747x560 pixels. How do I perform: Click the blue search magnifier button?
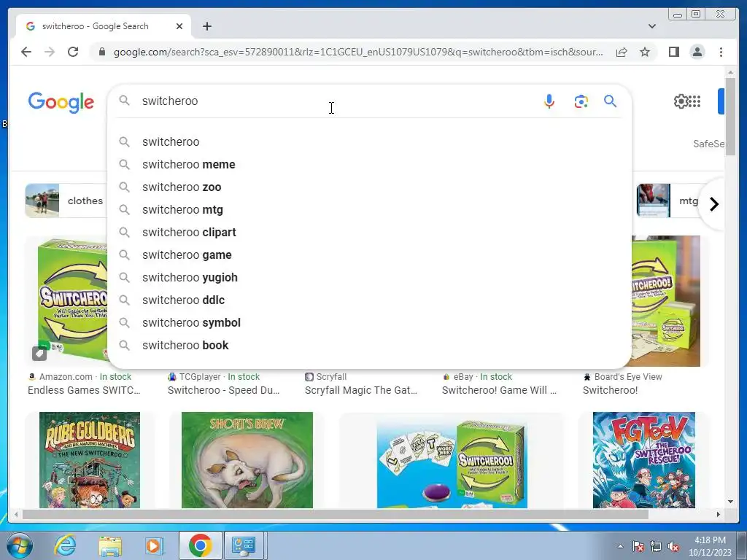click(611, 101)
